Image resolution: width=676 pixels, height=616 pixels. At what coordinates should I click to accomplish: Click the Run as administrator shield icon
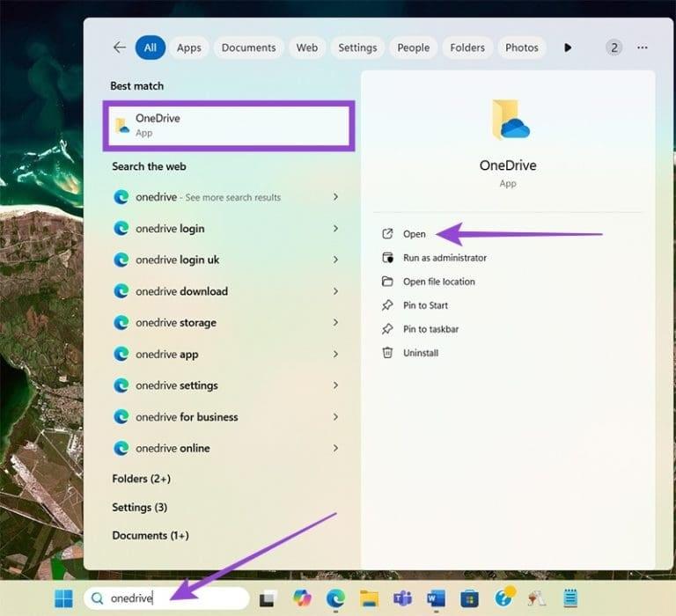tap(387, 257)
